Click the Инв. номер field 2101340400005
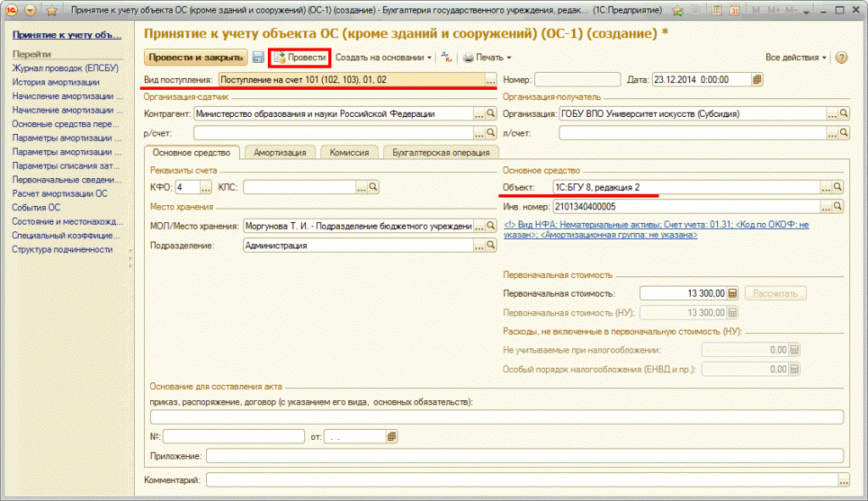 (687, 207)
